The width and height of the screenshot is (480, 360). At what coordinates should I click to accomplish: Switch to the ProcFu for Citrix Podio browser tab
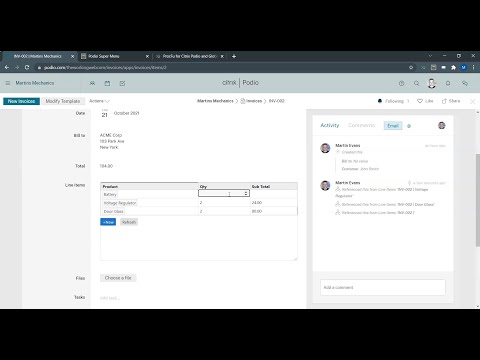(189, 56)
